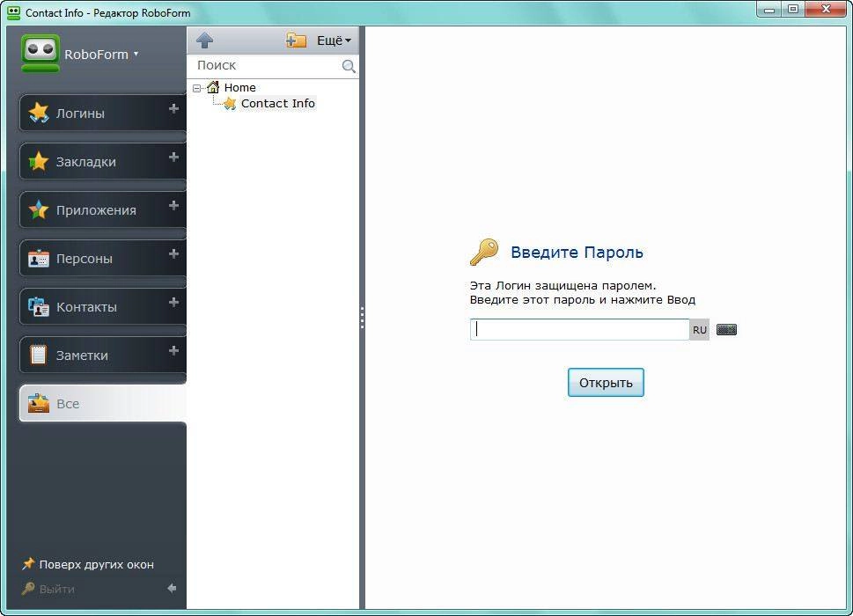Create a new folder with folder-plus icon
Image resolution: width=853 pixels, height=616 pixels.
pos(296,40)
